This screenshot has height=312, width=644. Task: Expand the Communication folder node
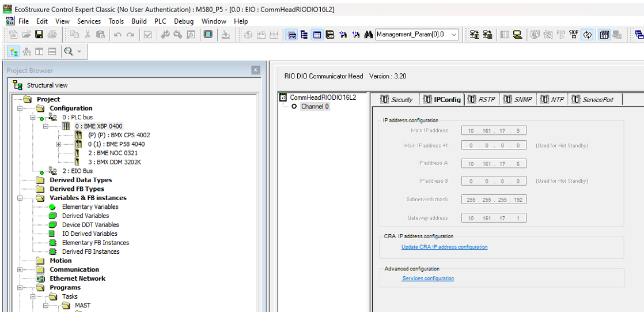(20, 270)
